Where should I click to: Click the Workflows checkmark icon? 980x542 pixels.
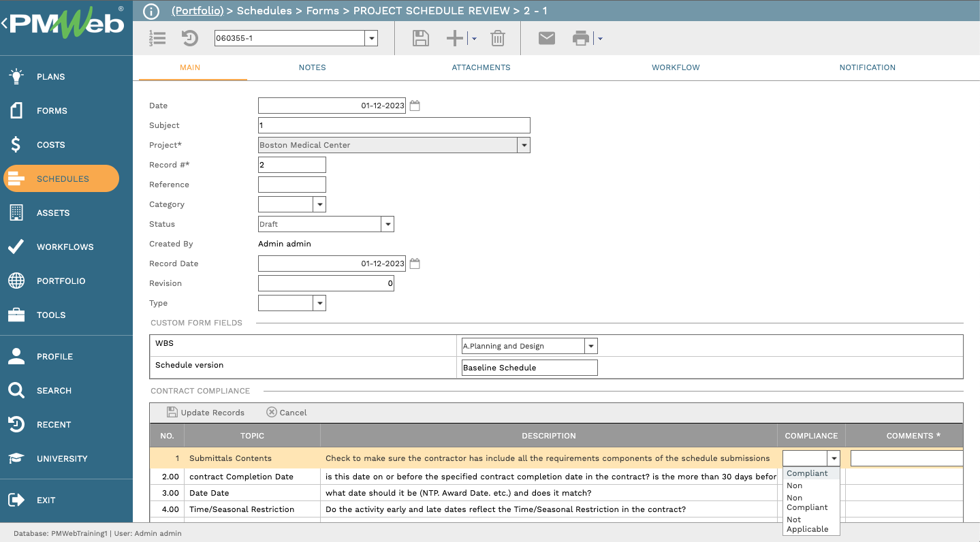16,246
